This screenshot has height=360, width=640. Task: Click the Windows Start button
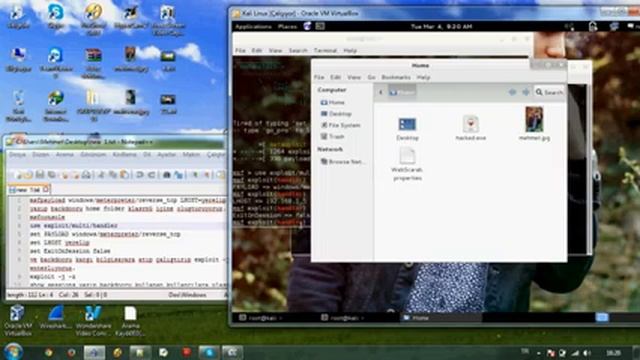[13, 351]
